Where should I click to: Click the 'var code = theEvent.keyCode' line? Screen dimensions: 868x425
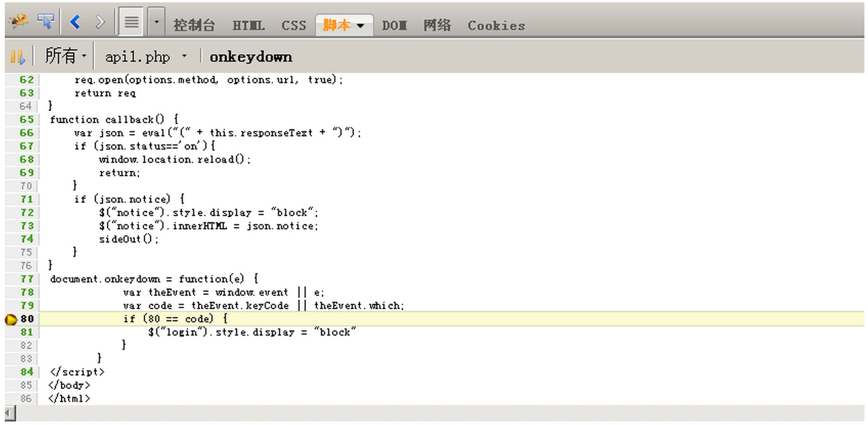coord(264,305)
